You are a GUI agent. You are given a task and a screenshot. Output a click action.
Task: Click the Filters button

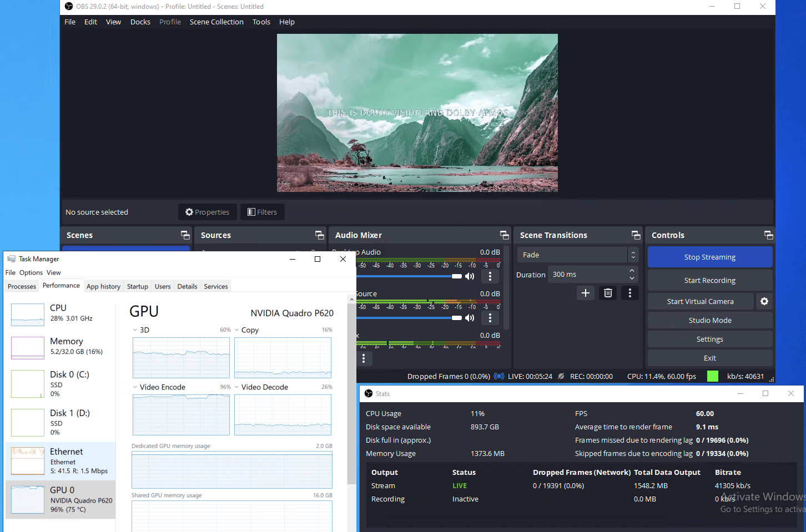[x=262, y=212]
